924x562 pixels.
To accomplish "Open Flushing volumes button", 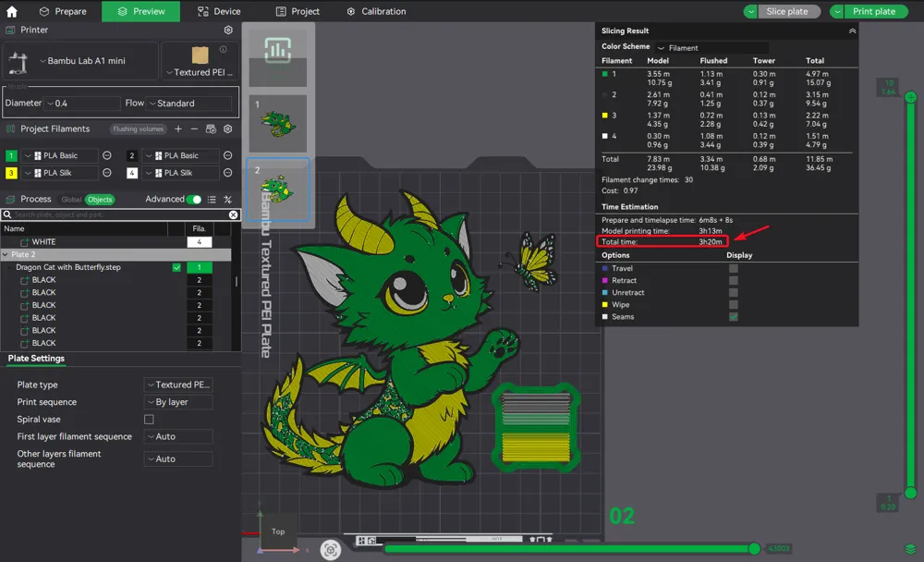I will (x=139, y=129).
